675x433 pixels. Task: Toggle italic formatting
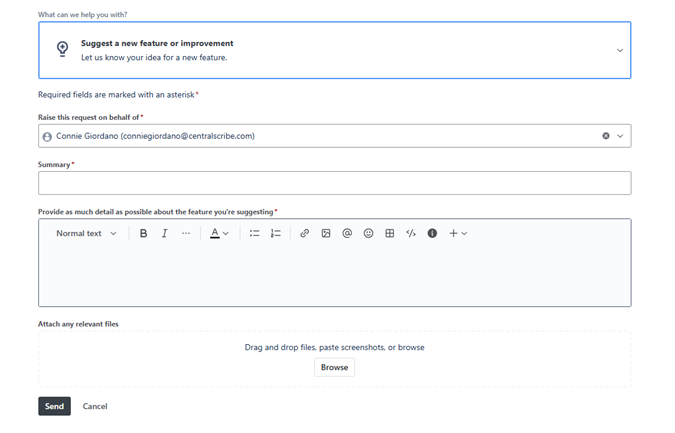point(164,233)
